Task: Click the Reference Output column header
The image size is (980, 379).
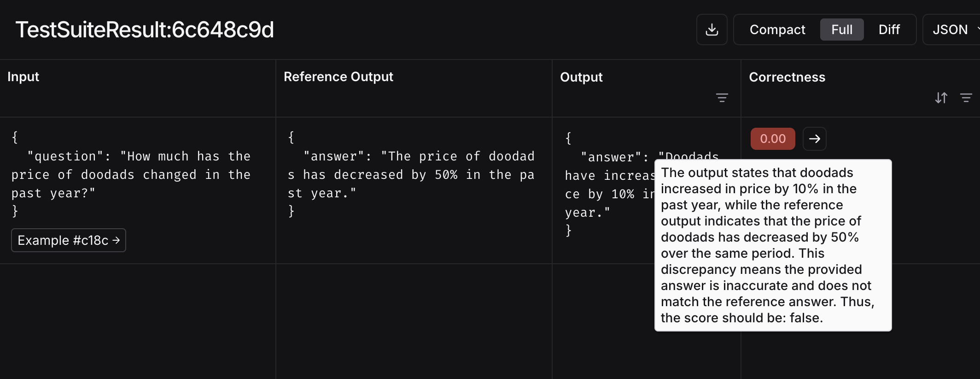Action: (x=338, y=77)
